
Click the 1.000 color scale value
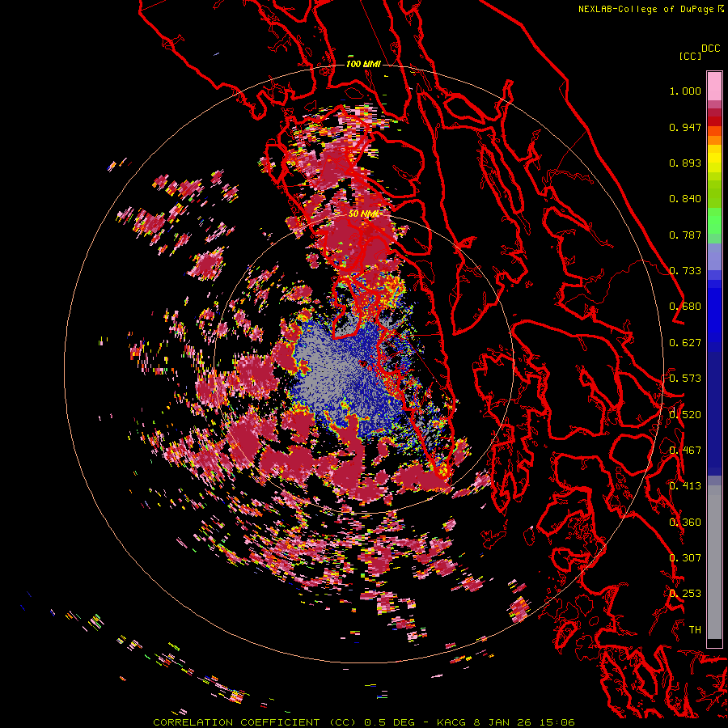[x=685, y=91]
